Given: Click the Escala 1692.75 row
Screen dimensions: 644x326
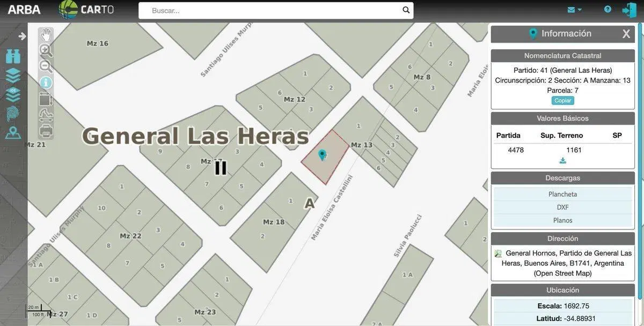Looking at the screenshot, I should [x=563, y=306].
